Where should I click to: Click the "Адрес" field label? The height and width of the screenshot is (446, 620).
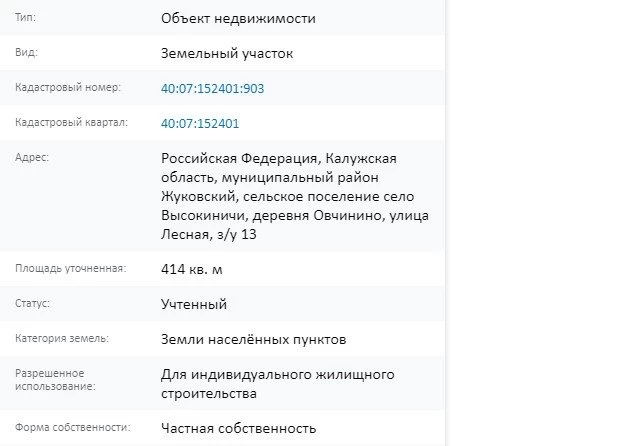coord(32,158)
